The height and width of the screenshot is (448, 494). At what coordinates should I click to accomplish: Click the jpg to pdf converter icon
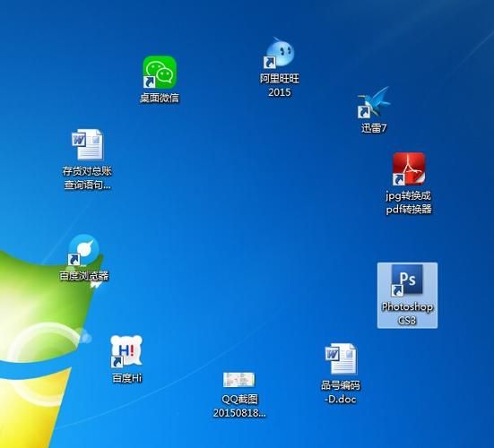coord(409,169)
